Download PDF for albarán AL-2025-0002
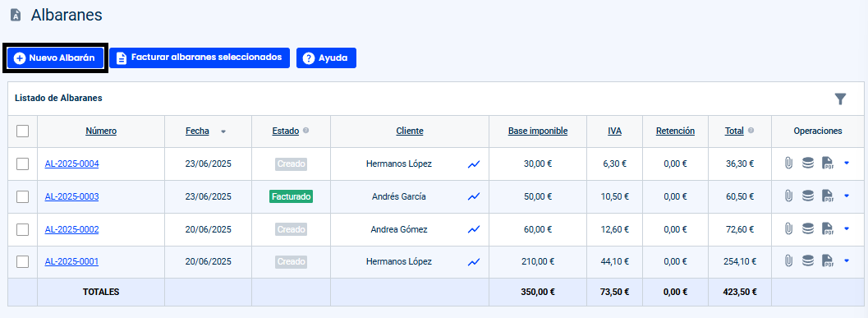This screenshot has height=318, width=868. (828, 228)
